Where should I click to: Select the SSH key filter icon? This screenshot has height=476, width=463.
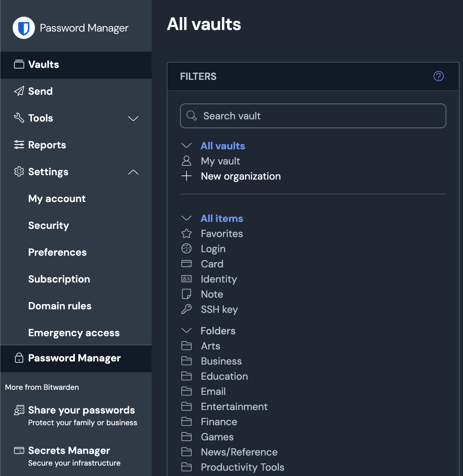click(186, 309)
